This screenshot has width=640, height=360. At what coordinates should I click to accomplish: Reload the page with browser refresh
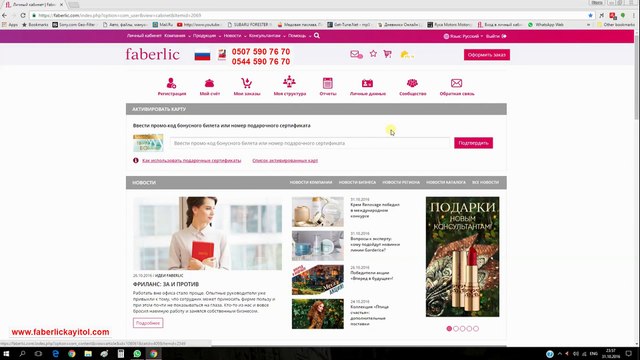tap(23, 16)
